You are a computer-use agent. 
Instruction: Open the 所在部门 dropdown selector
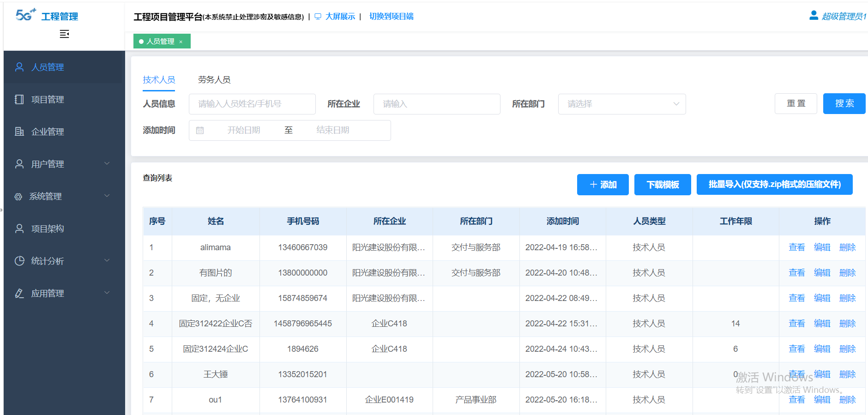click(622, 104)
